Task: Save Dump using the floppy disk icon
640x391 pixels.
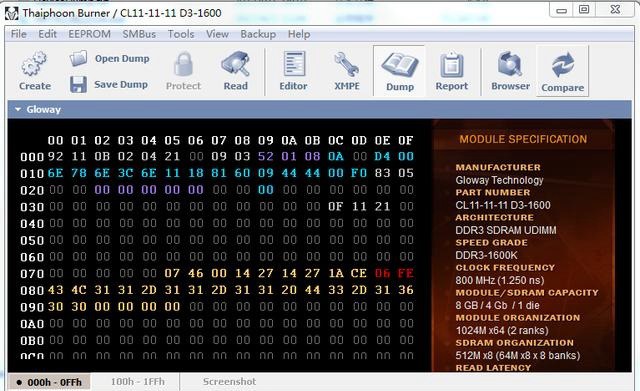Action: 78,84
